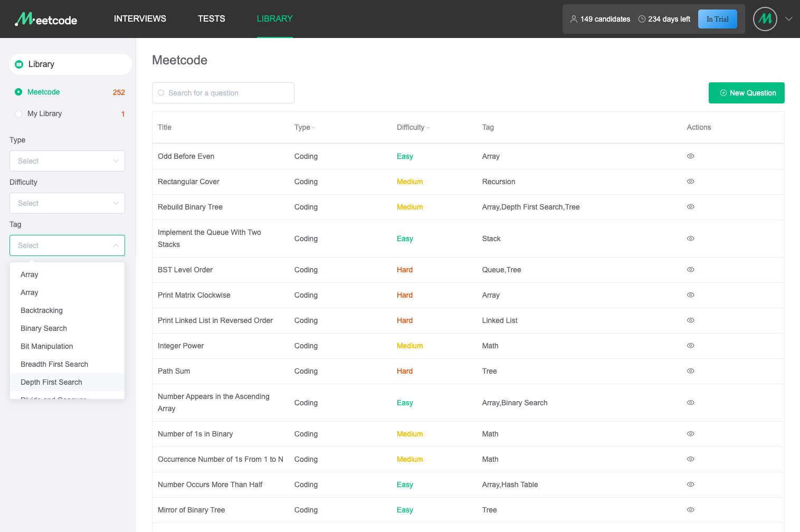
Task: Choose Depth First Search in tag list
Action: (x=67, y=382)
